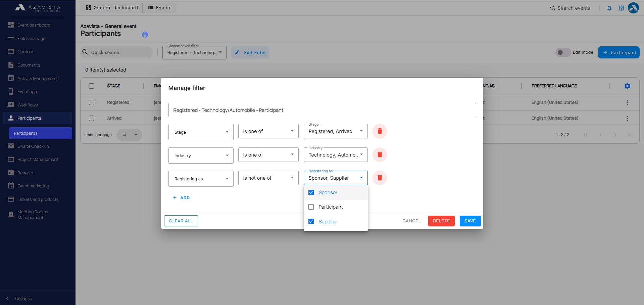The image size is (644, 305).
Task: Click the Quick search field
Action: click(x=116, y=52)
